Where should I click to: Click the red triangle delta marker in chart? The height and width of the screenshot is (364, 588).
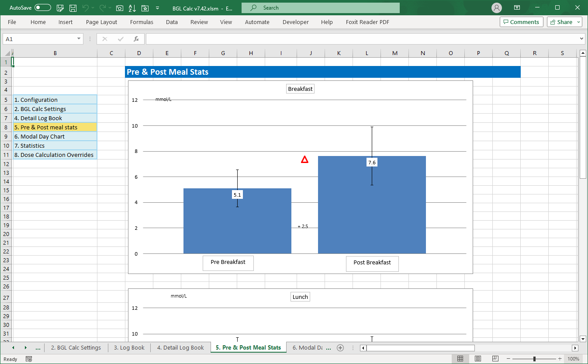304,159
